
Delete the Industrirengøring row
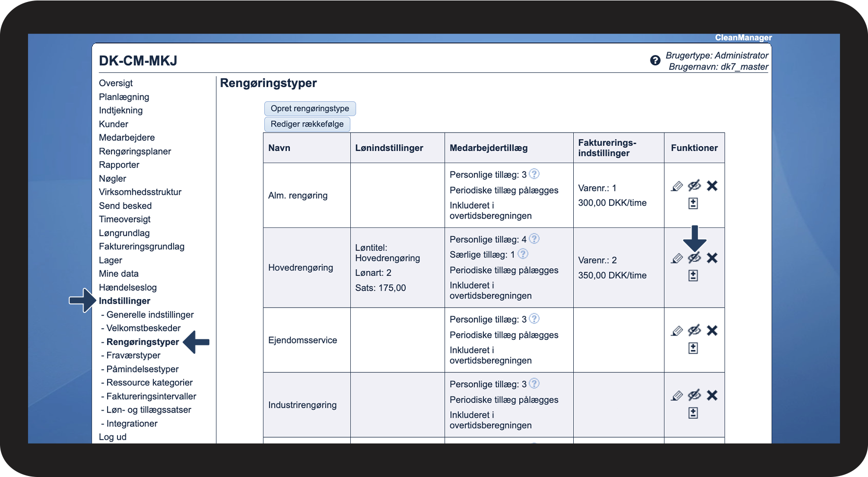[712, 395]
